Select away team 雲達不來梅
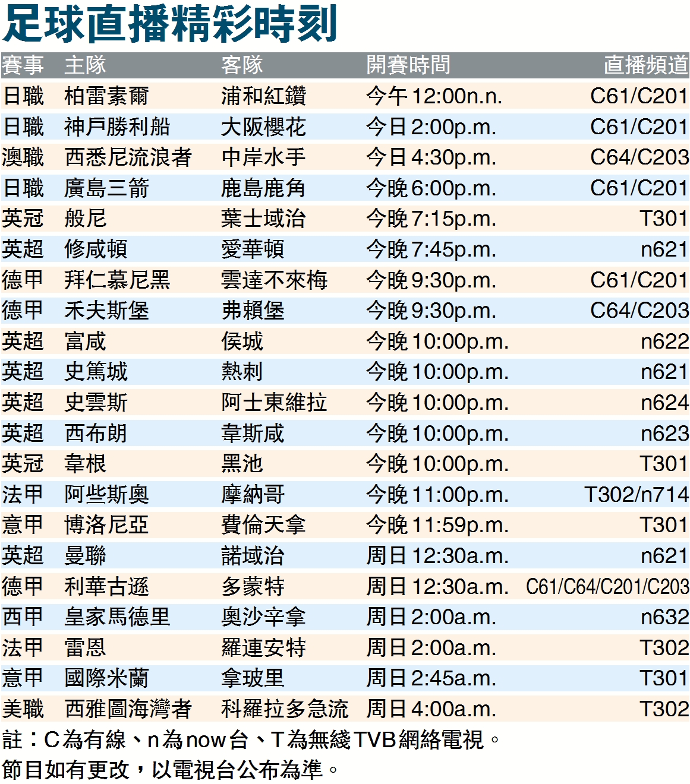Screen dimensions: 690x784 tap(274, 280)
